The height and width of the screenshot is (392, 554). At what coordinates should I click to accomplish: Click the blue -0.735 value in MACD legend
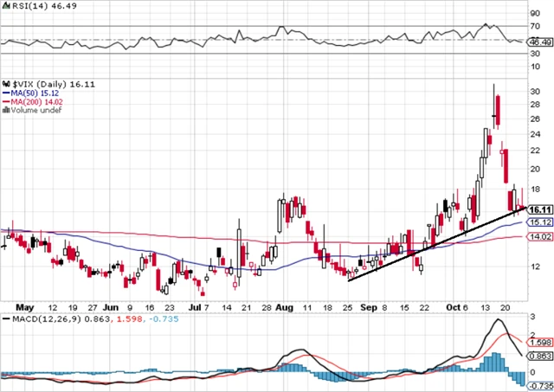tap(164, 319)
